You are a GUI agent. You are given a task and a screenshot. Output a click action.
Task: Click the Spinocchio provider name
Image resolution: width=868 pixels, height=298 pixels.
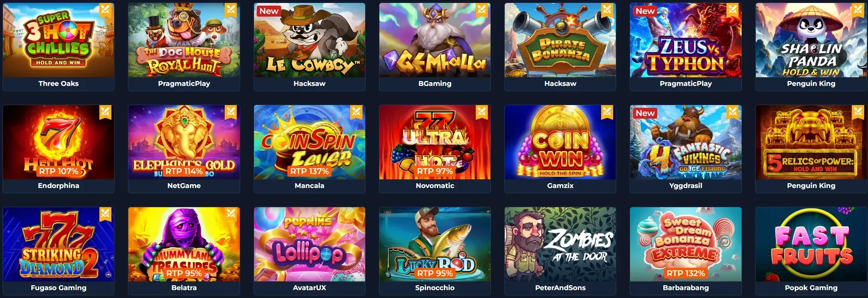pyautogui.click(x=435, y=288)
